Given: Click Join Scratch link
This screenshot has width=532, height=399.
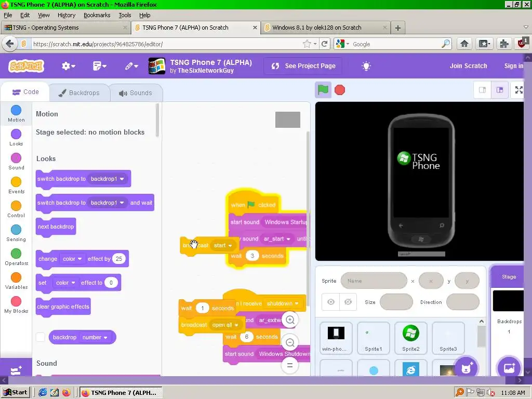Looking at the screenshot, I should tap(468, 66).
